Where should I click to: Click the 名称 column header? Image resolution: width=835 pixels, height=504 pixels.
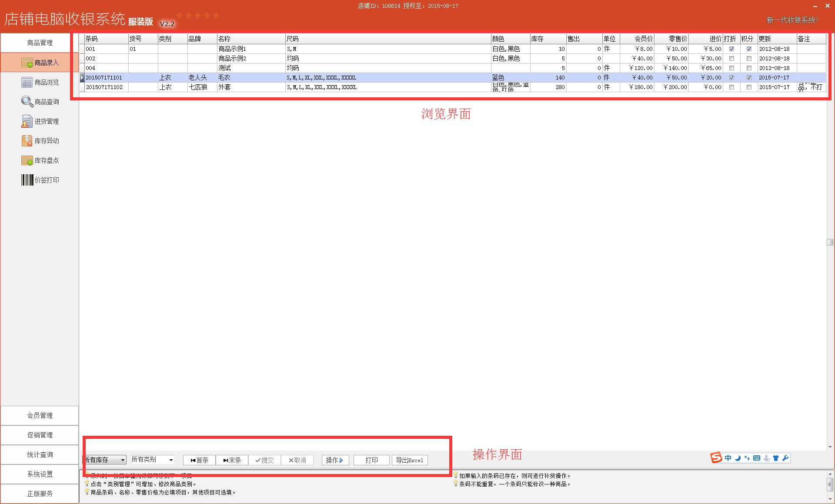tap(251, 39)
